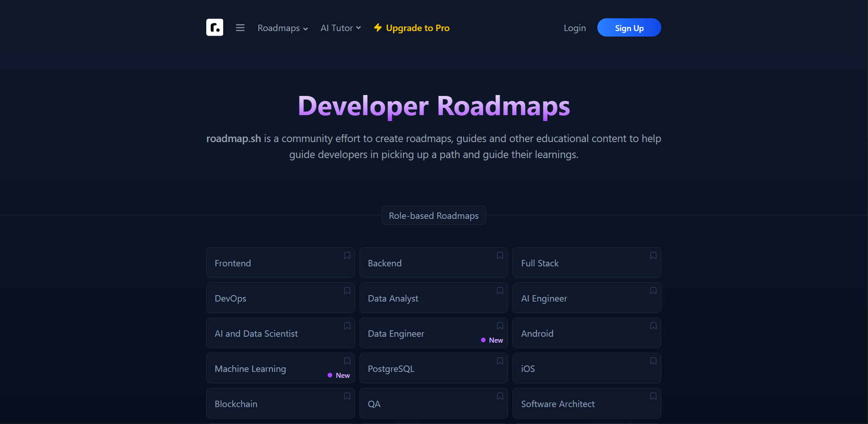The height and width of the screenshot is (424, 868).
Task: Bookmark the Frontend roadmap
Action: 347,255
